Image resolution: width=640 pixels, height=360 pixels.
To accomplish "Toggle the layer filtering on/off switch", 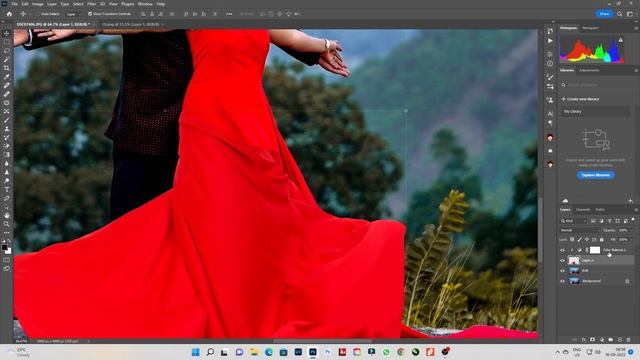I will [x=633, y=220].
